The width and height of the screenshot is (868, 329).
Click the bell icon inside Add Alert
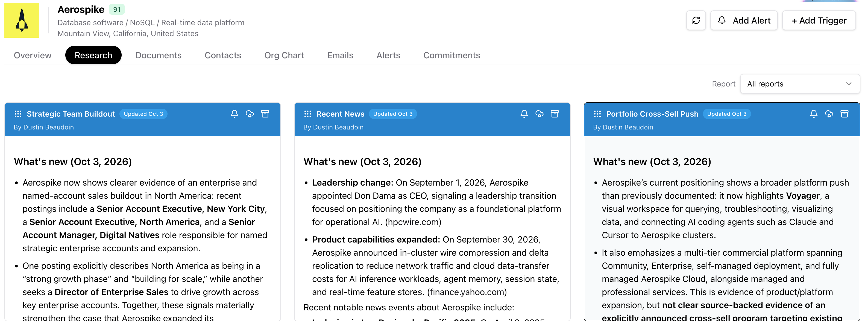coord(722,21)
